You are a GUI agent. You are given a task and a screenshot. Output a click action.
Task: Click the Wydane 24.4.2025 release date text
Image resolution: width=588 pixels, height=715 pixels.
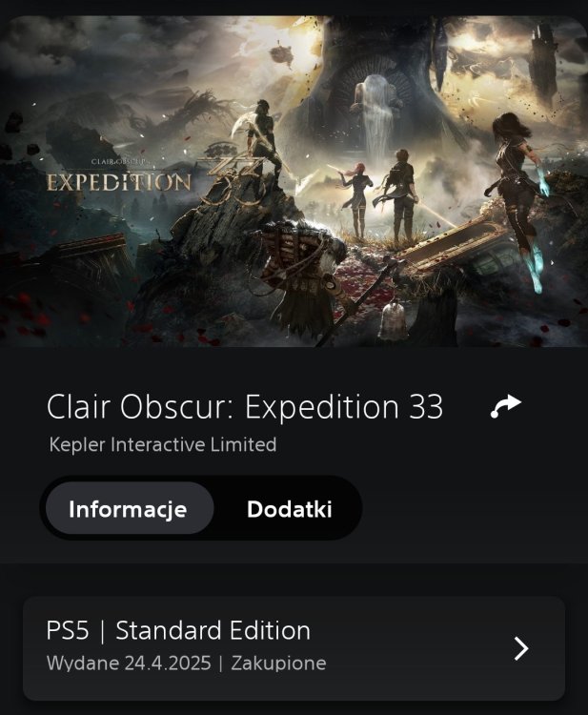coord(129,663)
